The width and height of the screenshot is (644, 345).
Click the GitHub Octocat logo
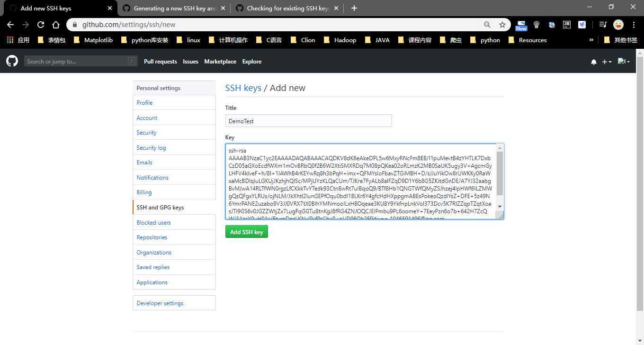[12, 61]
